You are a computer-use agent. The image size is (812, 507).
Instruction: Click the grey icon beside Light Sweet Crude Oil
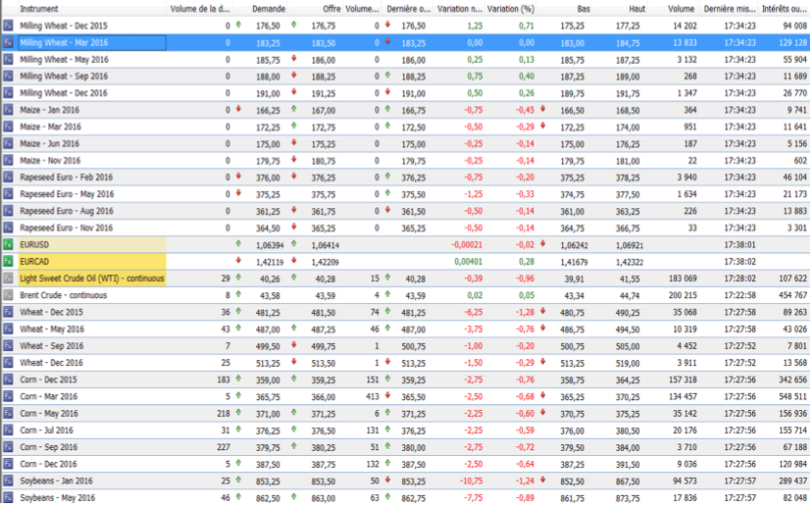pos(8,279)
